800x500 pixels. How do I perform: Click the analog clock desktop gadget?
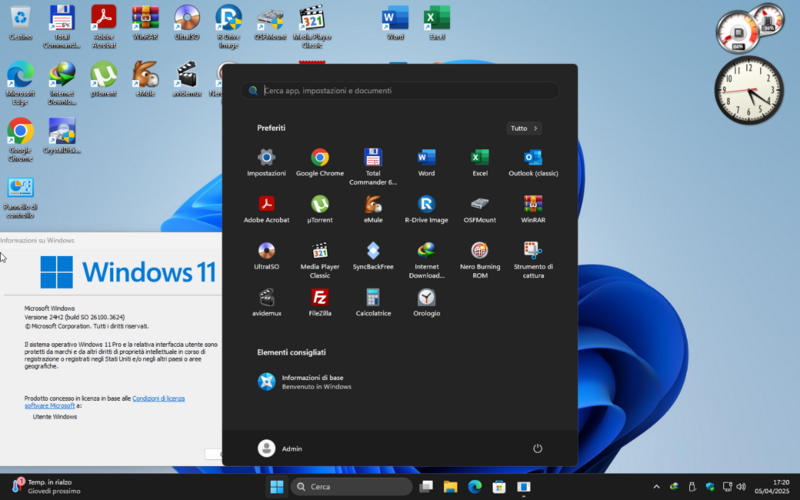click(x=748, y=90)
